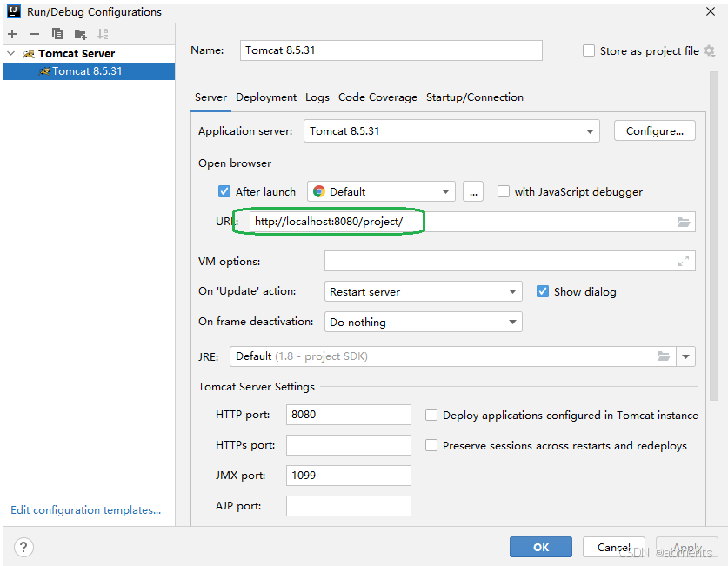Click the gear icon beside Store as project file

pos(709,51)
